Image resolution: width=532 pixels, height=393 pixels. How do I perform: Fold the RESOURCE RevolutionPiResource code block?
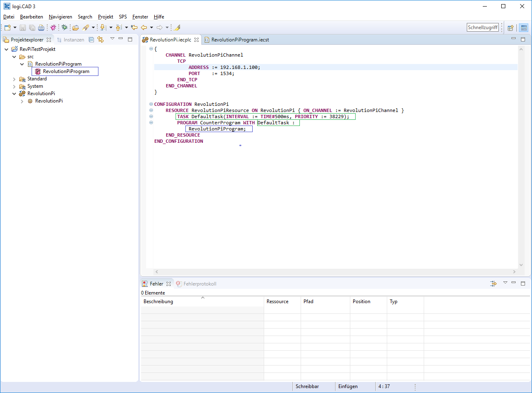click(151, 110)
